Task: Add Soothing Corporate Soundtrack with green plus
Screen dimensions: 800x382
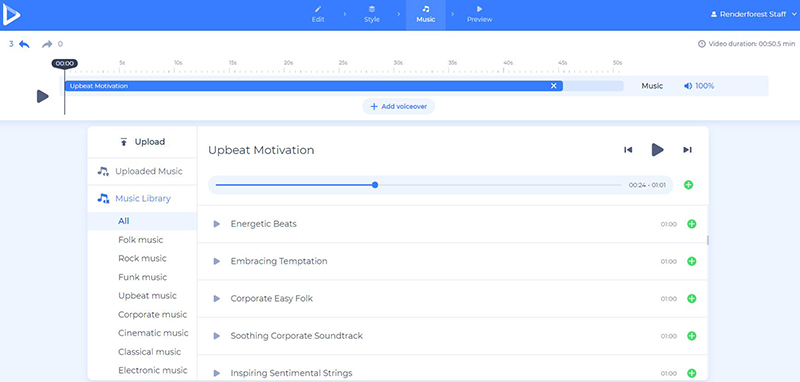Action: click(x=691, y=336)
